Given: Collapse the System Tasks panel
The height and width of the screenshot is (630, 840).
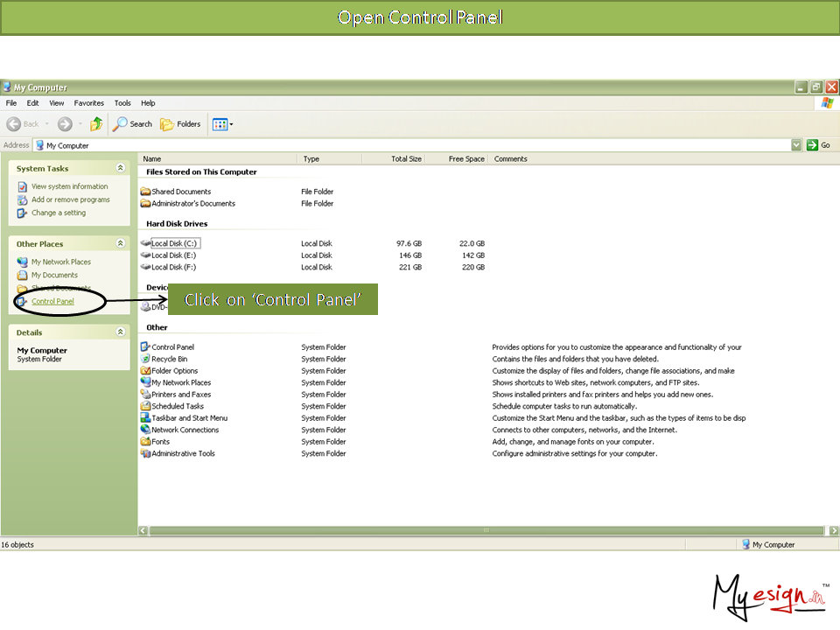Looking at the screenshot, I should (120, 168).
